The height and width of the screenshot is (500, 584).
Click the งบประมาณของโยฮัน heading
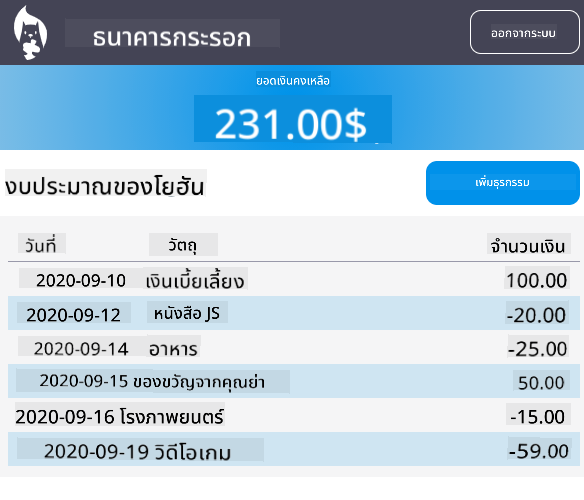point(105,185)
